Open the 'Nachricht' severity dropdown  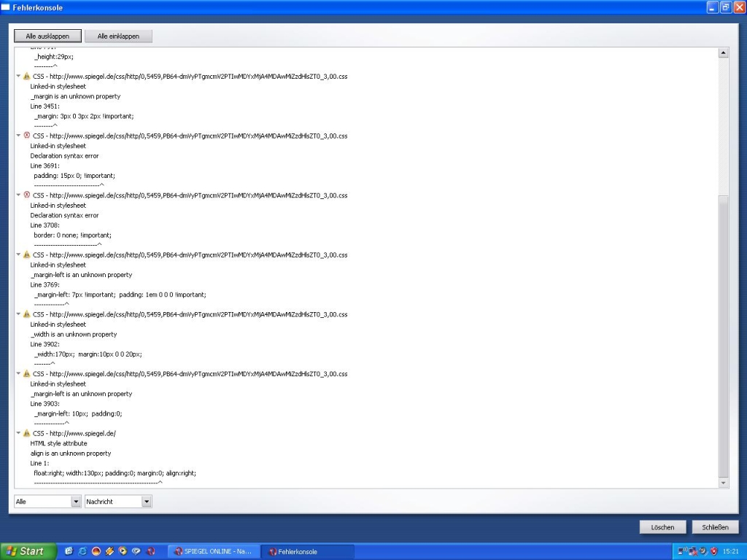point(118,502)
